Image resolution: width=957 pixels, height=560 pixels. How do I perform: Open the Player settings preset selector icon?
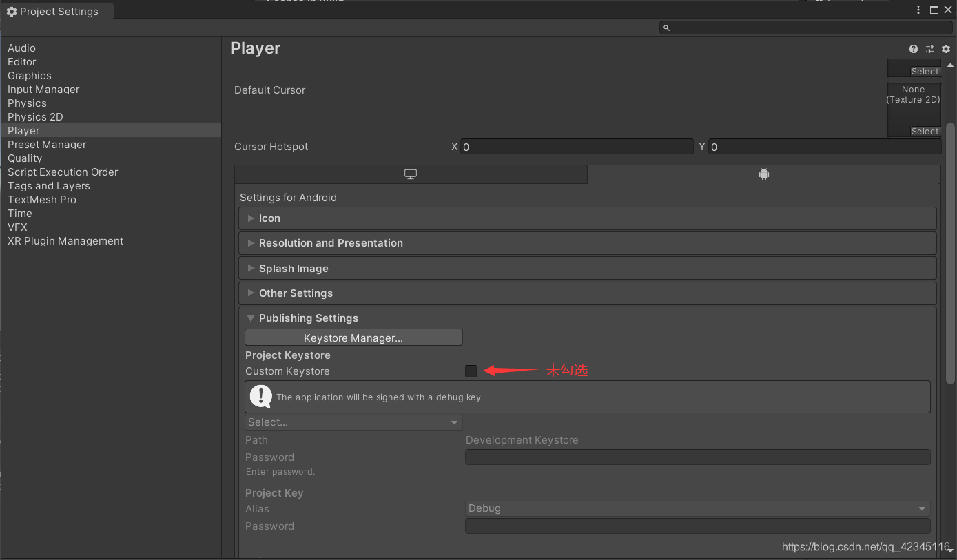[929, 49]
